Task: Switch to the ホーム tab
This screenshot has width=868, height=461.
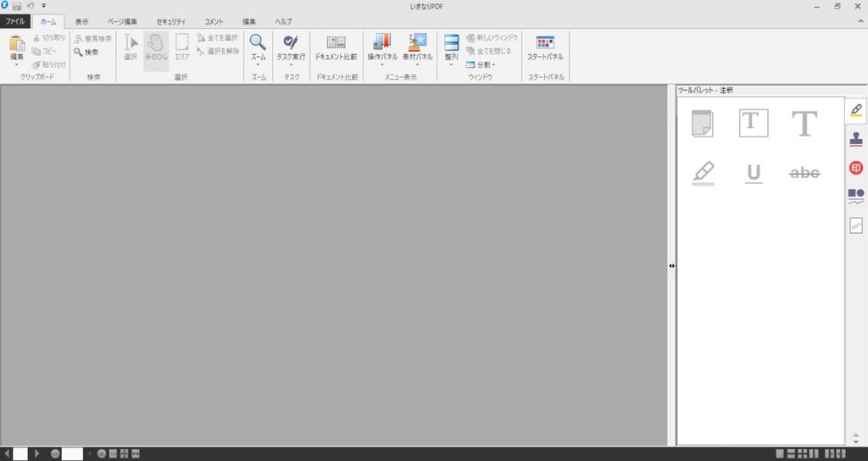Action: [x=48, y=21]
